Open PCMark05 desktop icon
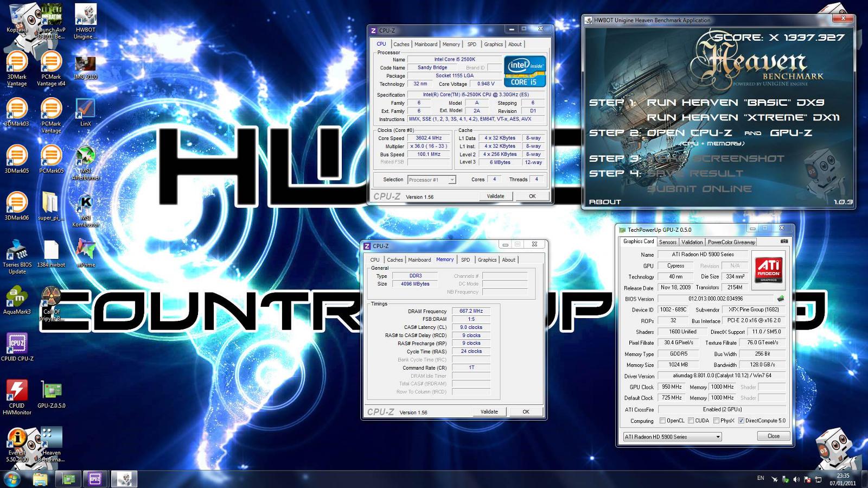 click(x=51, y=160)
